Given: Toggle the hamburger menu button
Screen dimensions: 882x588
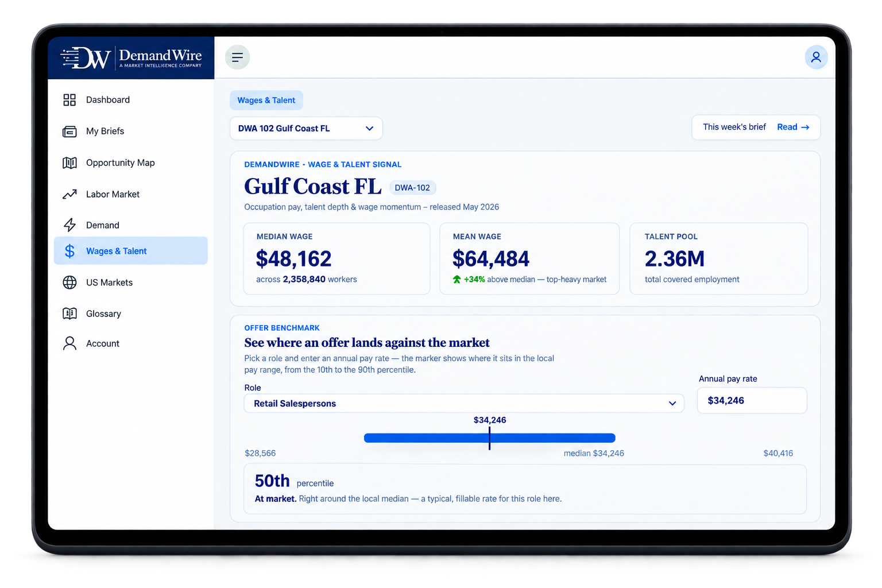Looking at the screenshot, I should click(237, 57).
